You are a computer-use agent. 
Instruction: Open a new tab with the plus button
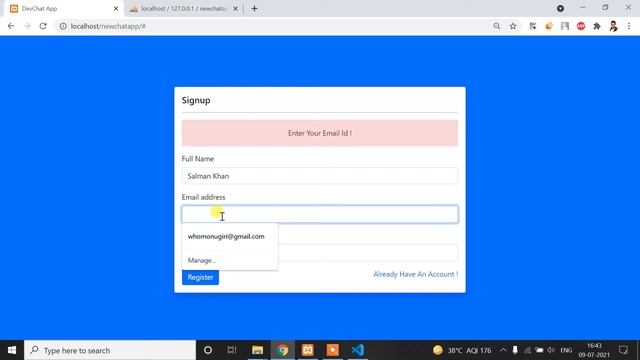(x=254, y=8)
